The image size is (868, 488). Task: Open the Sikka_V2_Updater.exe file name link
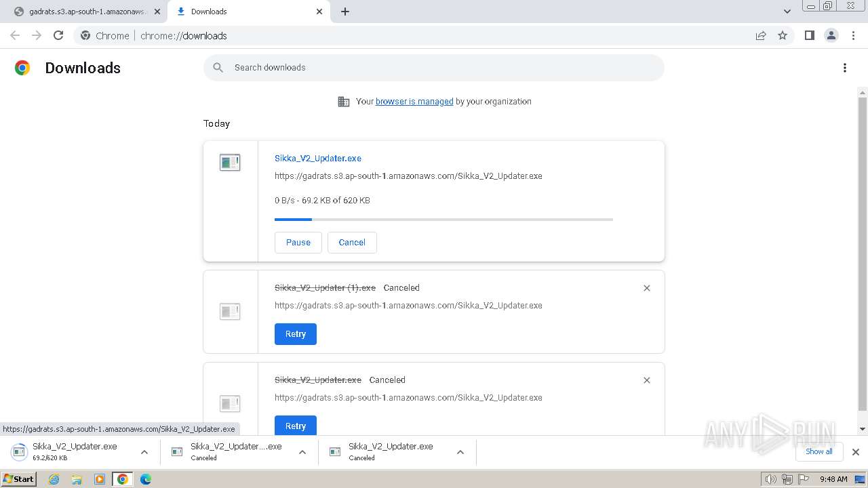tap(318, 159)
